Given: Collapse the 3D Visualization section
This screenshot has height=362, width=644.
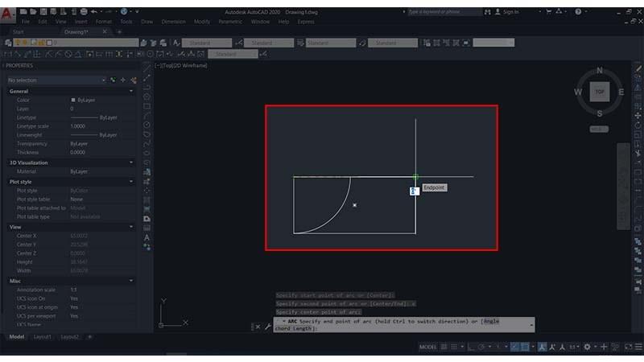Looking at the screenshot, I should [x=131, y=162].
